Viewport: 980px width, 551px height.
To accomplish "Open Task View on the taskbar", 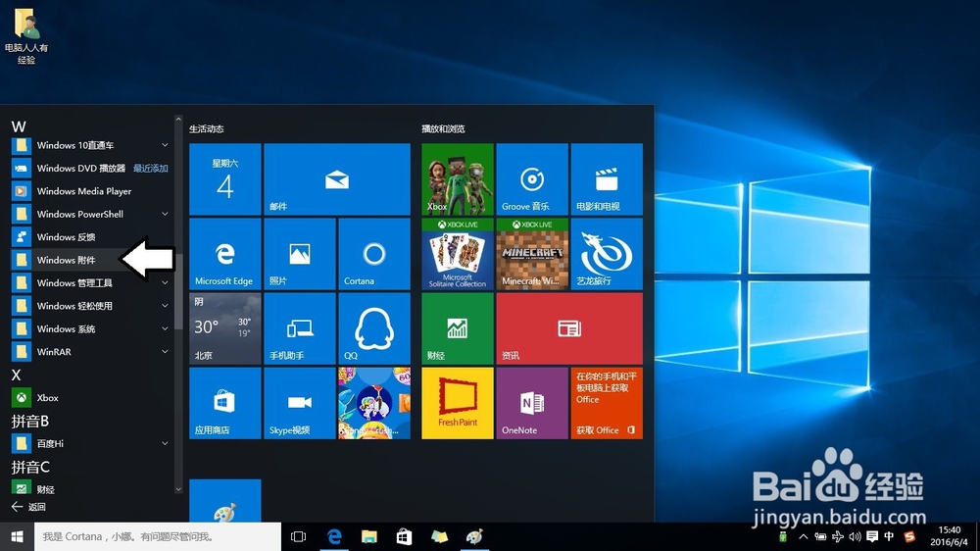I will 299,536.
